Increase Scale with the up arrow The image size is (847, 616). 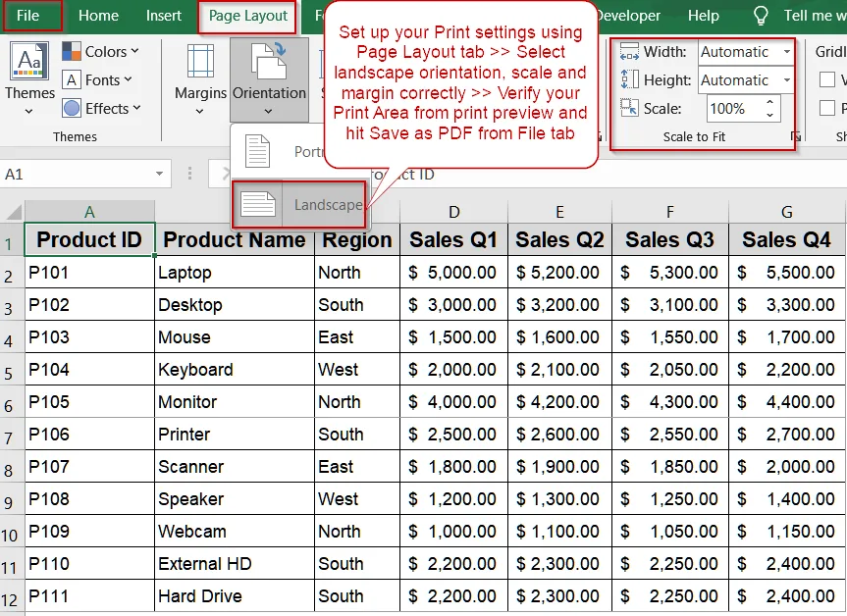click(x=769, y=102)
